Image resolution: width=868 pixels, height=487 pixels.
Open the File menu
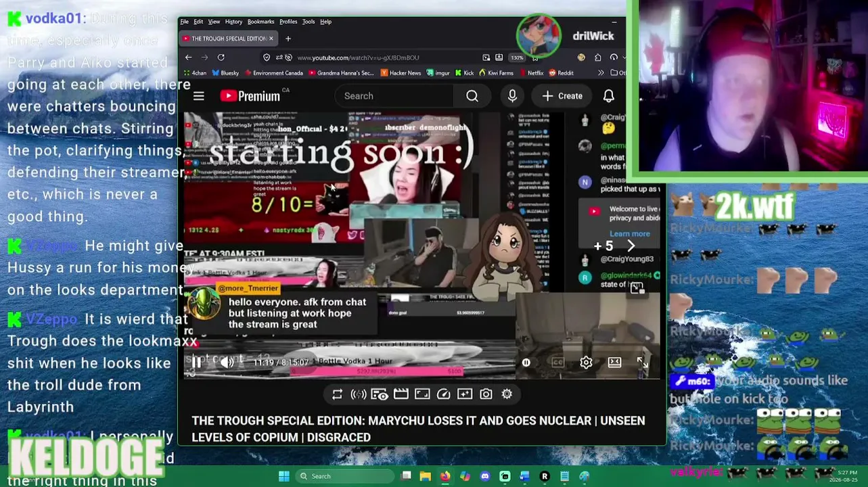pyautogui.click(x=184, y=22)
